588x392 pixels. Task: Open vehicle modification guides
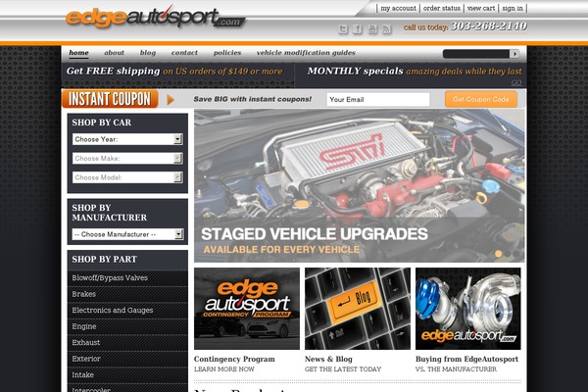point(306,53)
